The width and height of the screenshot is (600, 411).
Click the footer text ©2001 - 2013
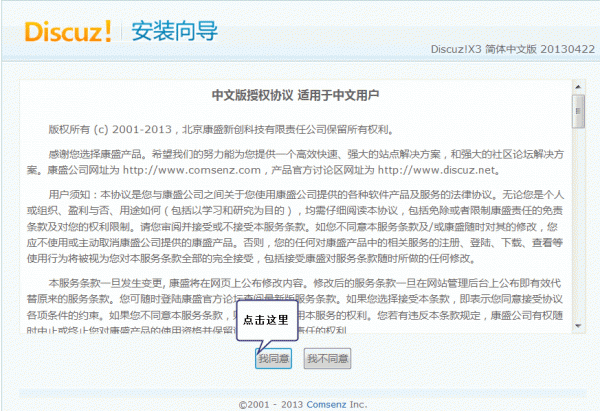pos(271,404)
